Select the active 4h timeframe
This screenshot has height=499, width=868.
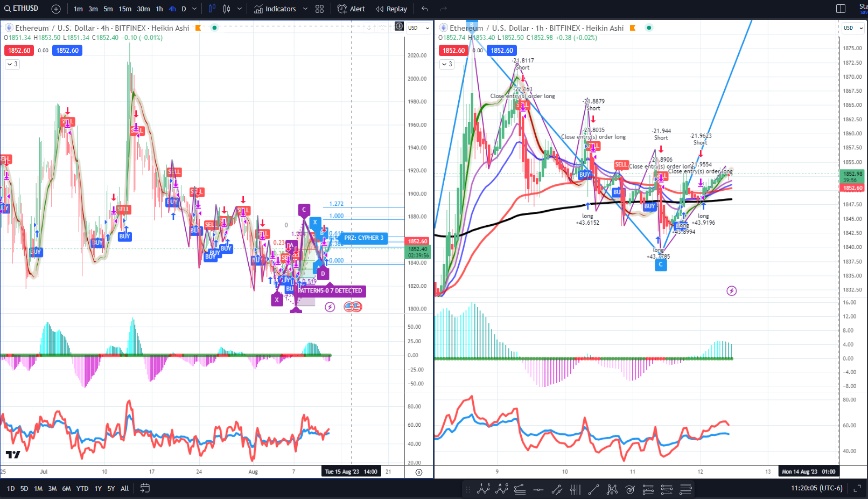pos(172,9)
